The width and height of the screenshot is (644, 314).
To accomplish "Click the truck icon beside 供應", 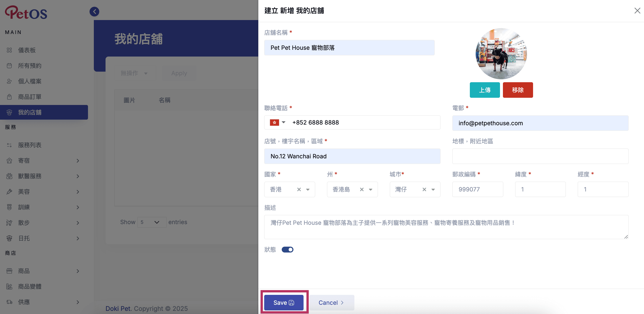I will point(9,302).
